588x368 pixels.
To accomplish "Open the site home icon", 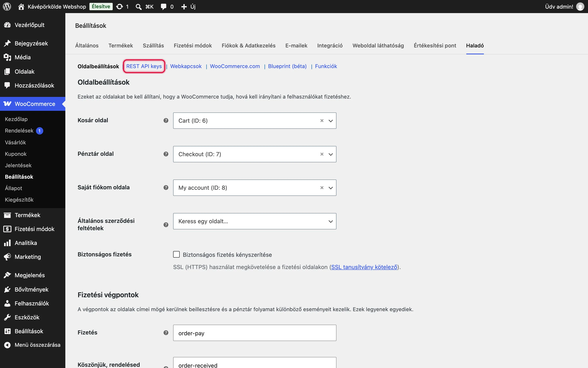I will click(21, 7).
